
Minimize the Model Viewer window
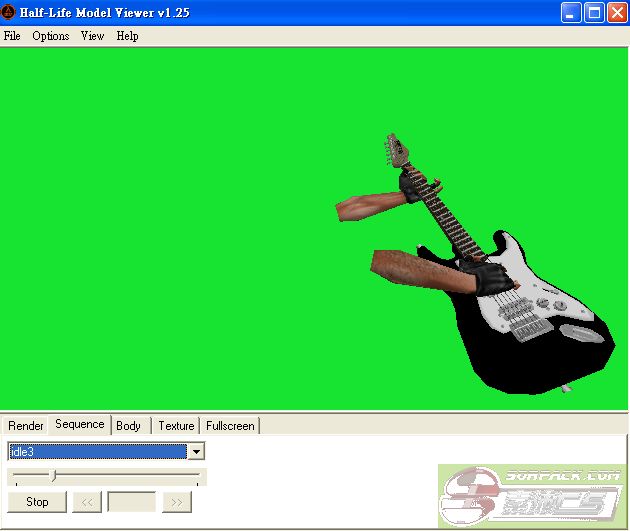click(570, 13)
